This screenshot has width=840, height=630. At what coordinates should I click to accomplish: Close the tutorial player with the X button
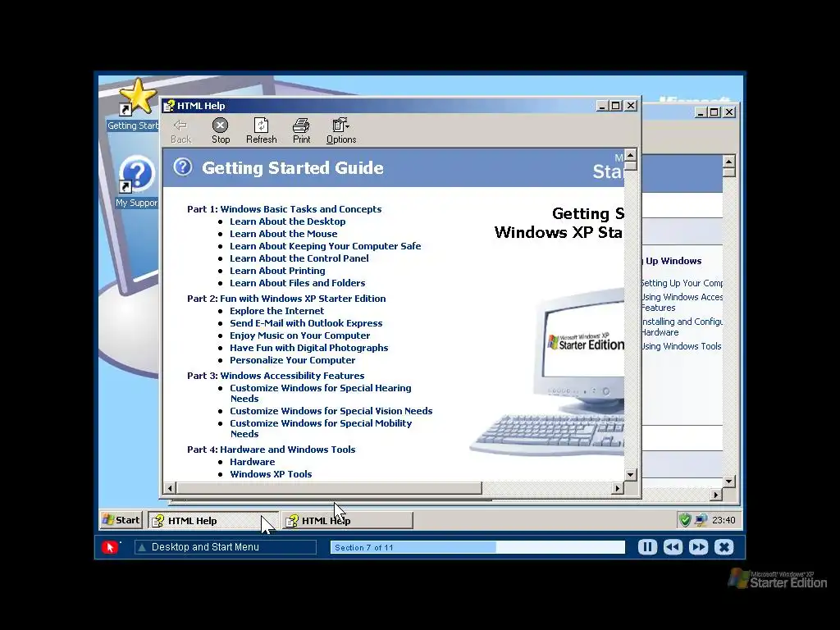click(x=724, y=547)
